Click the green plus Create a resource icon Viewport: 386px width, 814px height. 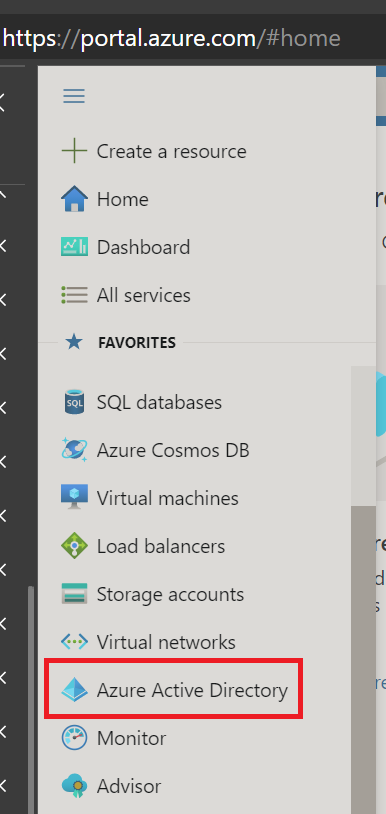[74, 152]
